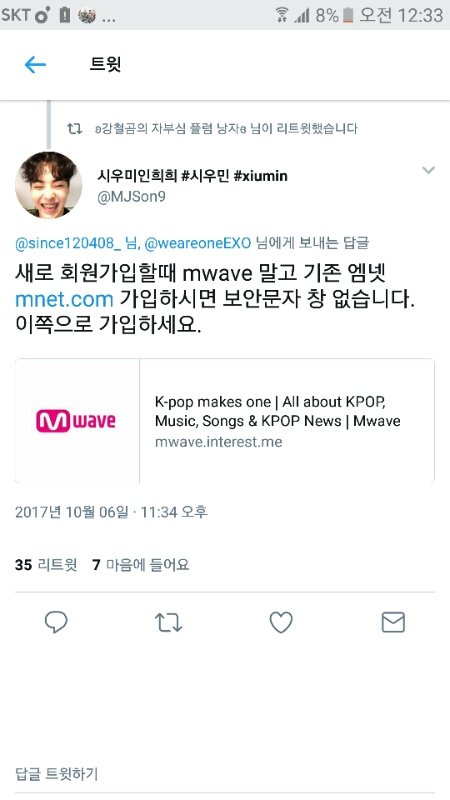This screenshot has height=800, width=450.
Task: Tap the blue back arrow
Action: point(35,65)
